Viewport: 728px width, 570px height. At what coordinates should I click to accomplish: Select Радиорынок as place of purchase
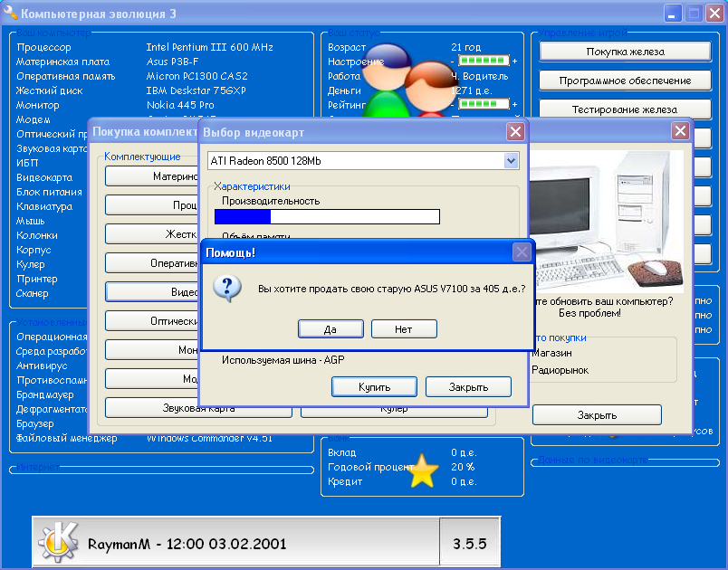tap(560, 370)
